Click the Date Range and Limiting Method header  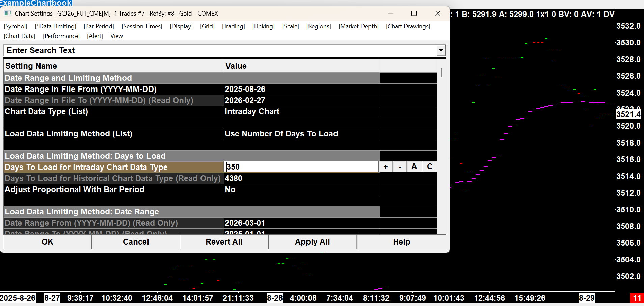191,78
